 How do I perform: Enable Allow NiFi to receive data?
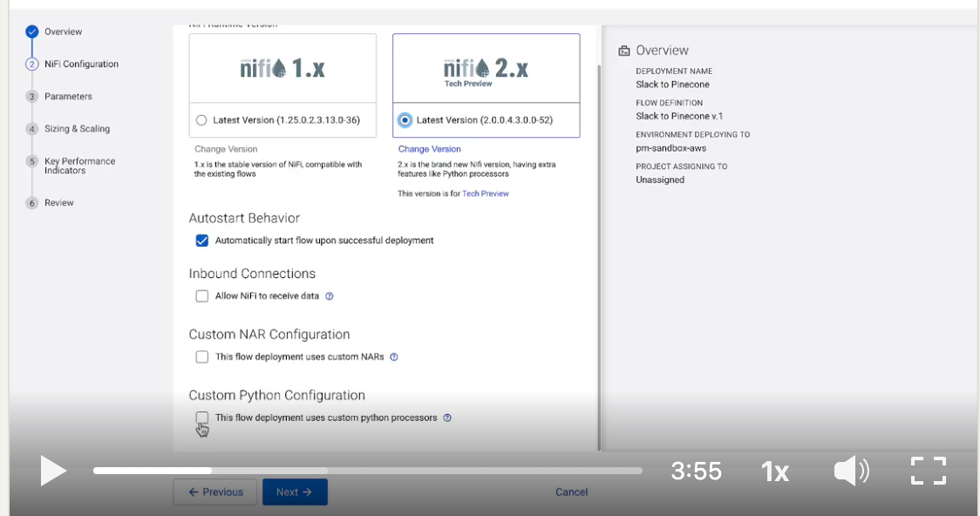click(201, 296)
